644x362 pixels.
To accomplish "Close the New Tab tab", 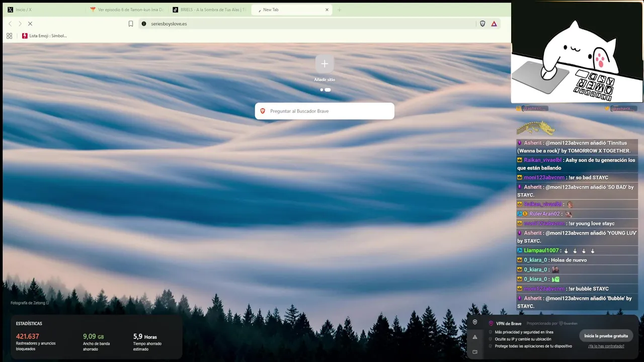I will 327,10.
